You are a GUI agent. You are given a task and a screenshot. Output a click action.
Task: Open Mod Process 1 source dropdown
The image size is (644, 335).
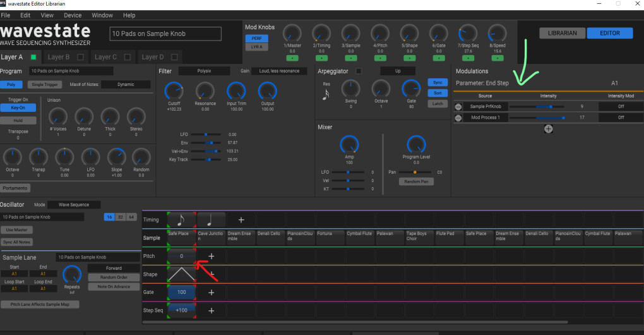point(486,118)
